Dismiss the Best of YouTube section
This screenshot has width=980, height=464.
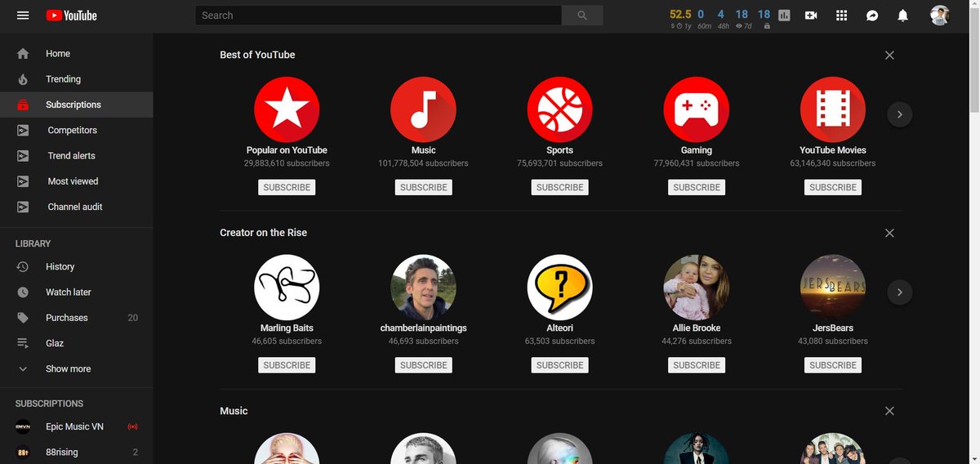pos(889,55)
